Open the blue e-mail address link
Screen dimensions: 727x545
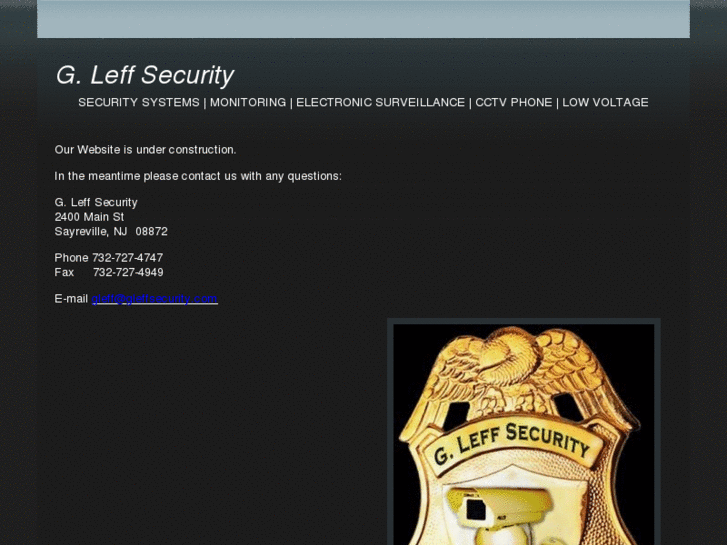tap(154, 298)
